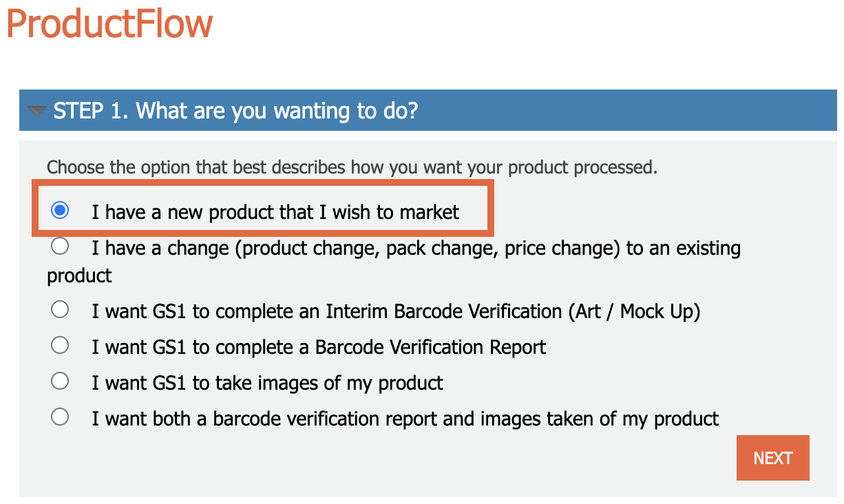844x504 pixels.
Task: Click the orange highlight border around first option
Action: click(x=261, y=185)
